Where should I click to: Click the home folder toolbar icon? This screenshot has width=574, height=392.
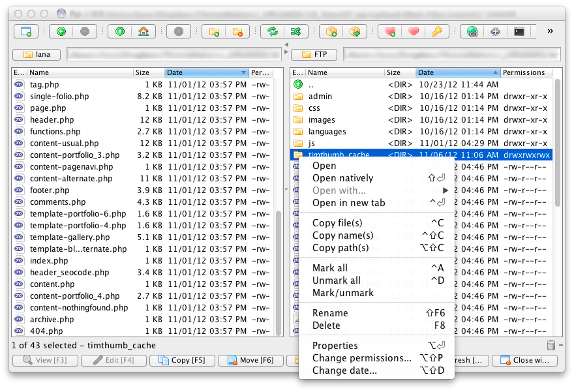143,31
